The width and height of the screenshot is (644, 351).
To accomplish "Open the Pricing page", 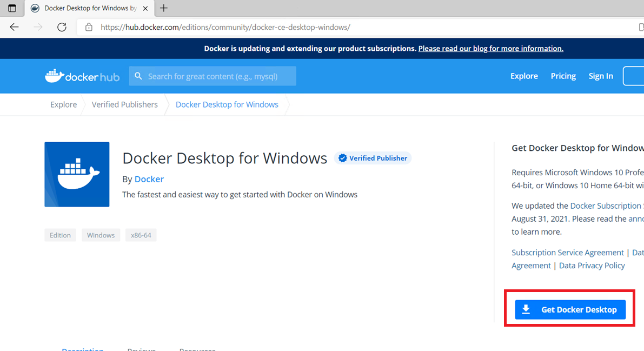I will (x=563, y=76).
